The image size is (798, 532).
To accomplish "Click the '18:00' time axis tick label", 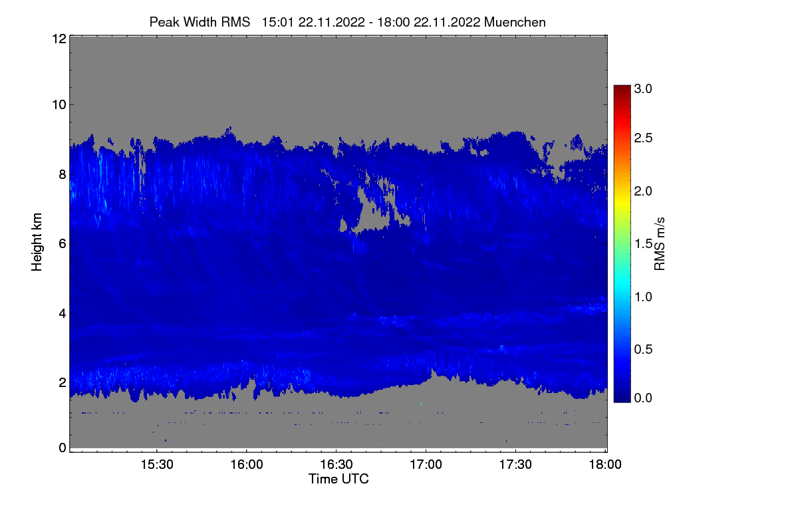I will click(x=605, y=465).
